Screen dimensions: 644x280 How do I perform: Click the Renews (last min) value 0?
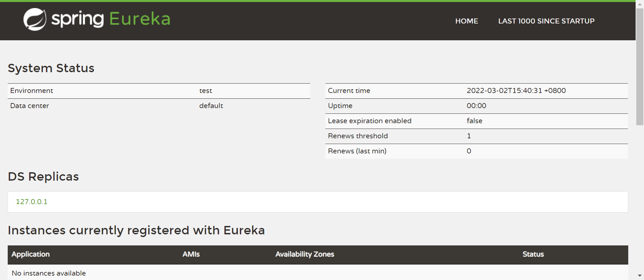coord(469,151)
